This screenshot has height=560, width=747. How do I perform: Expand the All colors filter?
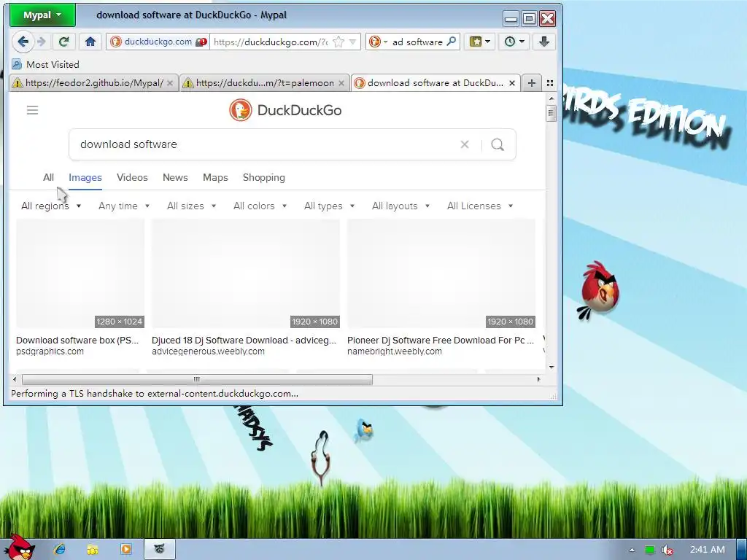(x=260, y=206)
